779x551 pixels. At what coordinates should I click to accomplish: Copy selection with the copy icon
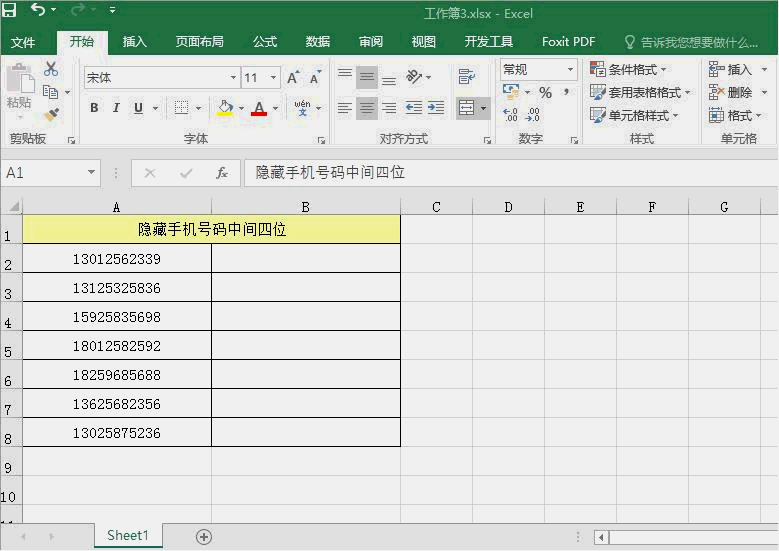(50, 92)
